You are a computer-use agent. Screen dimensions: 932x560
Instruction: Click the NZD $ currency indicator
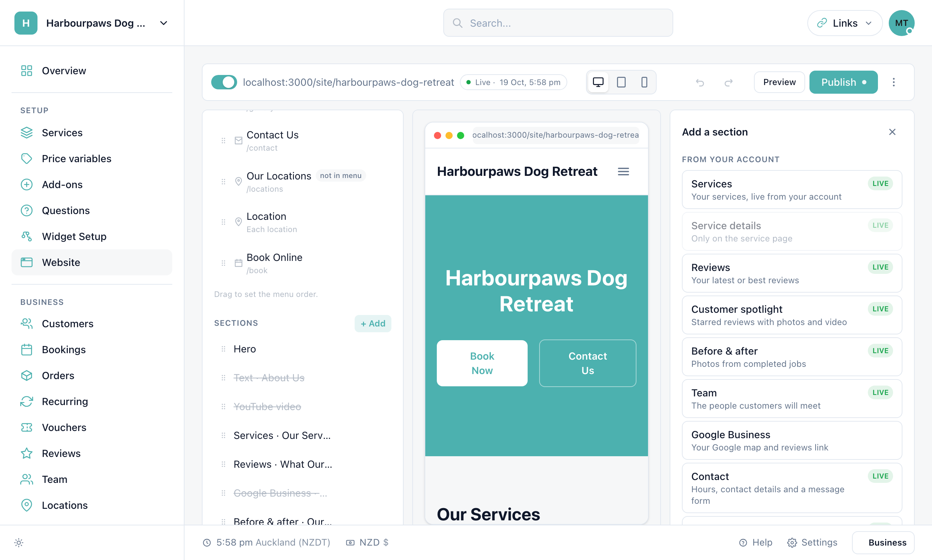(367, 543)
